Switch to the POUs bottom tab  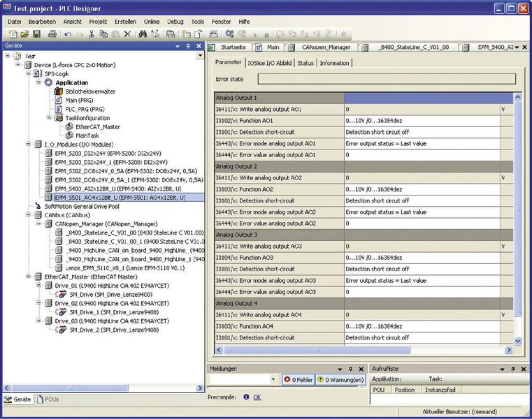[48, 399]
